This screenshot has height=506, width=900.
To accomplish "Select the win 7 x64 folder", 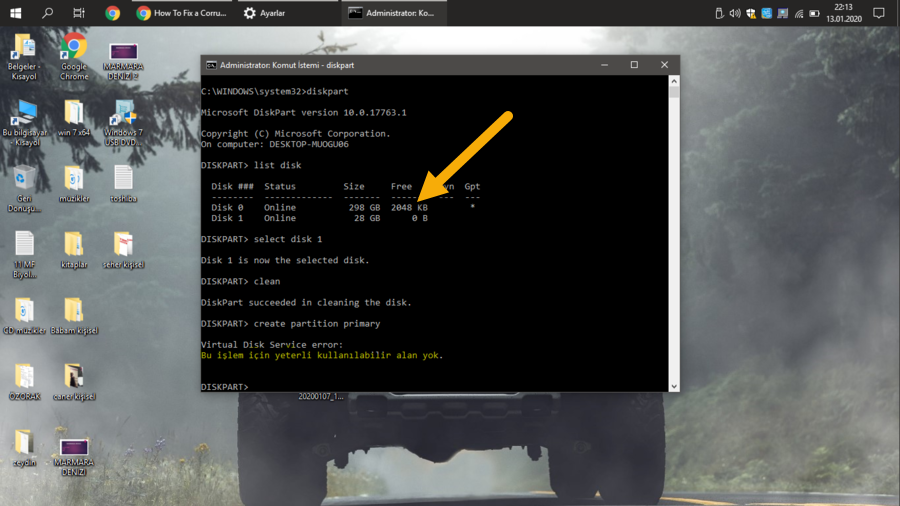I will coord(73,118).
